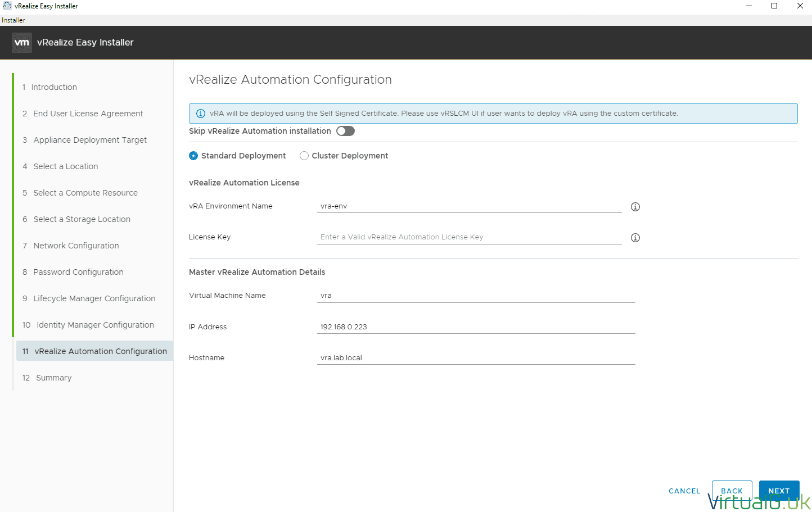Click the CANCEL button
This screenshot has height=512, width=812.
point(684,491)
